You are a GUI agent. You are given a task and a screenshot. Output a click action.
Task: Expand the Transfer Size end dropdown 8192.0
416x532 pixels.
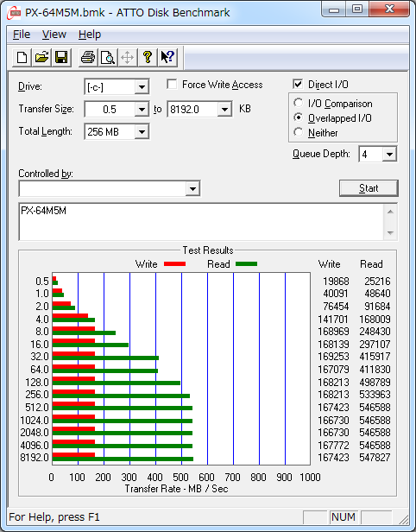pyautogui.click(x=224, y=109)
